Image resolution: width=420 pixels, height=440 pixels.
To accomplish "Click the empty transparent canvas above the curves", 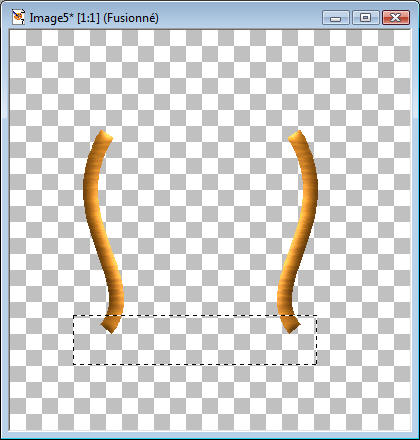I will pos(210,78).
